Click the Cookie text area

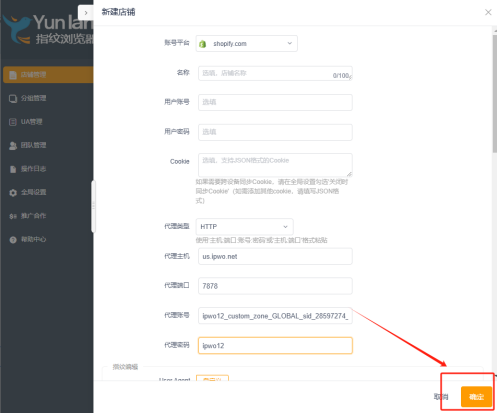coord(275,165)
